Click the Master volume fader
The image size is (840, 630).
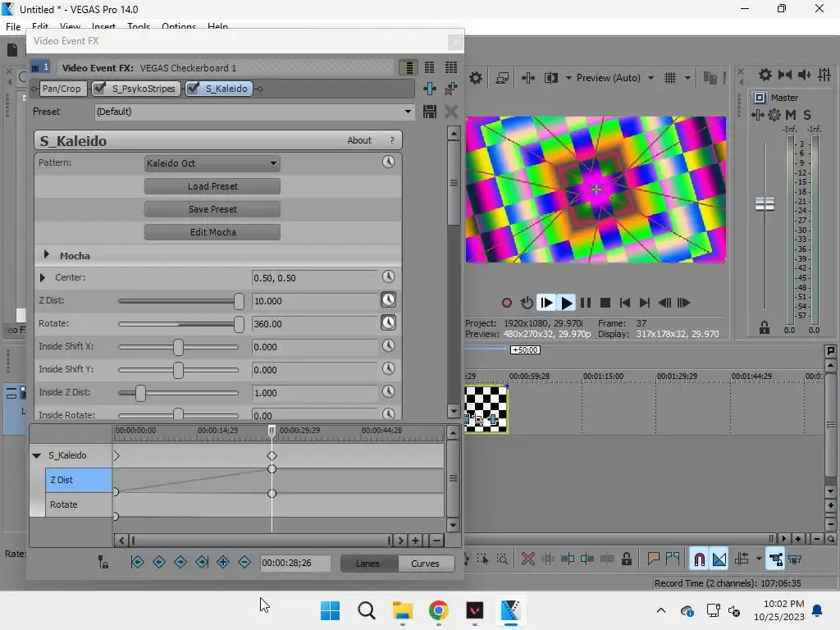(x=765, y=204)
